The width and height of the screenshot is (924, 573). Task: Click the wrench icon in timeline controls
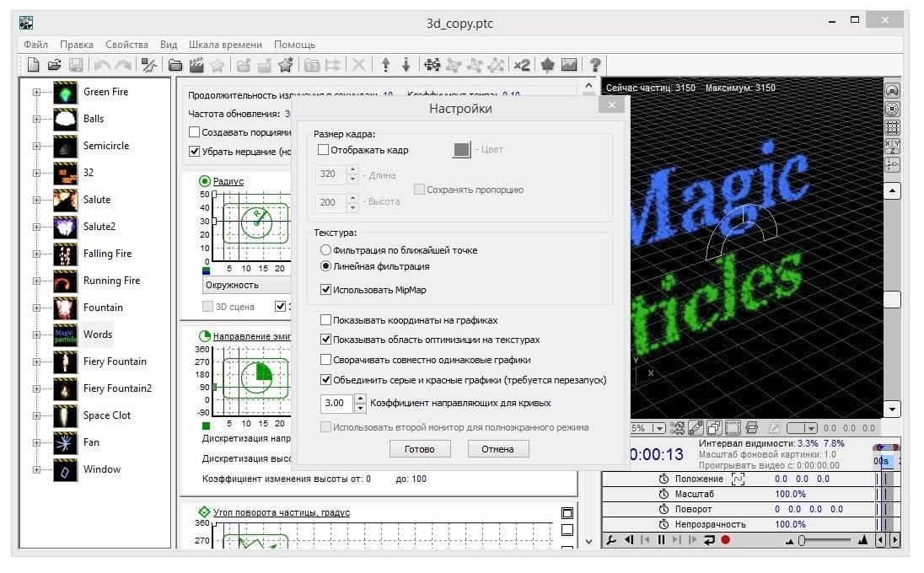click(x=611, y=539)
